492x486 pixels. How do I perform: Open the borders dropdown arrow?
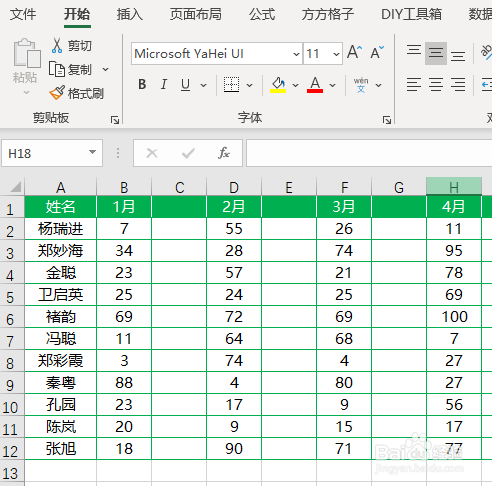[249, 85]
